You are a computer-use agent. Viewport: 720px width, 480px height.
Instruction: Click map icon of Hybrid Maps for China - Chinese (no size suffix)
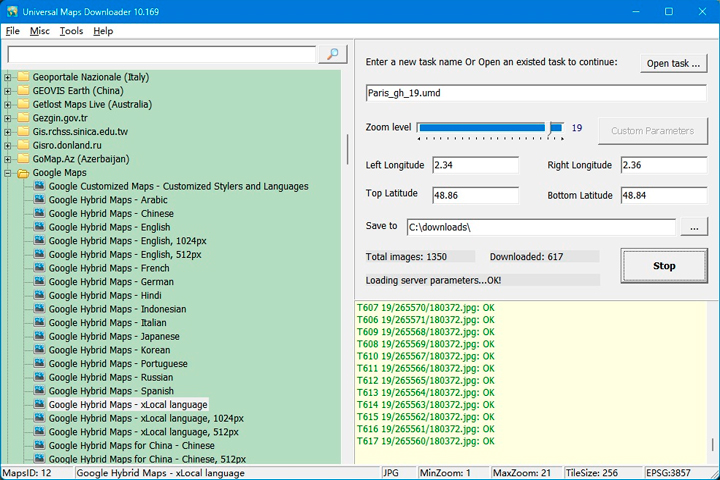coord(39,446)
